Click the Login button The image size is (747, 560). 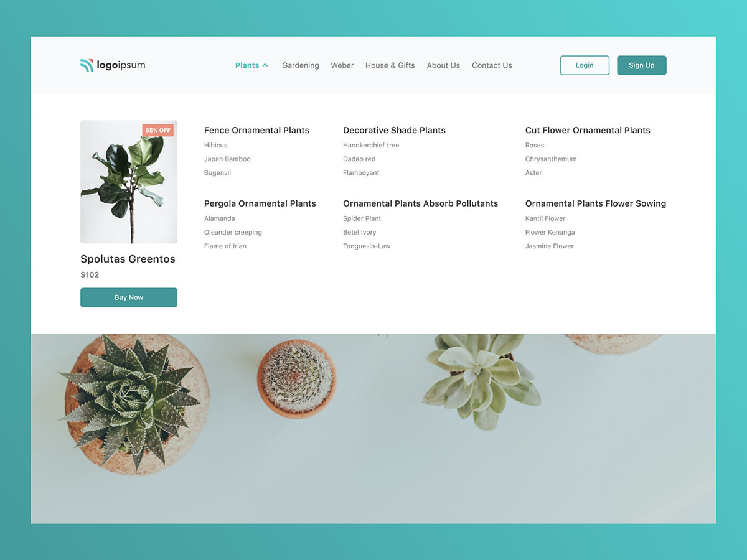(585, 65)
